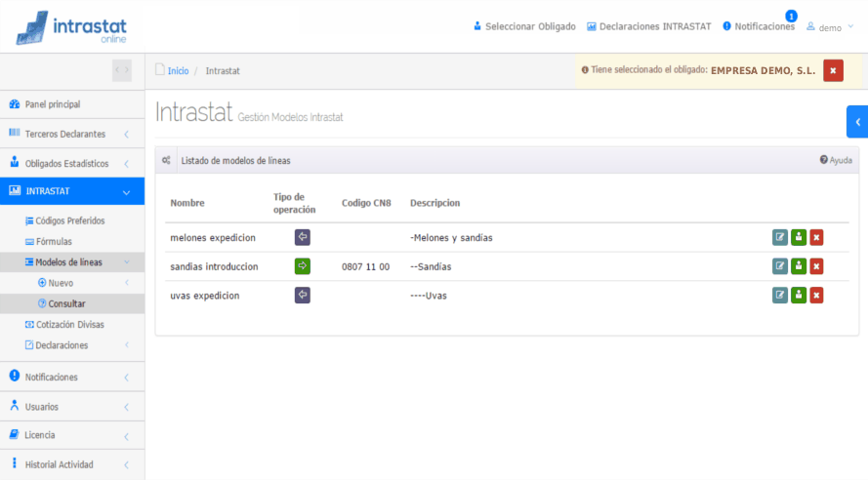
Task: Open Panel principal in sidebar
Action: (x=72, y=104)
